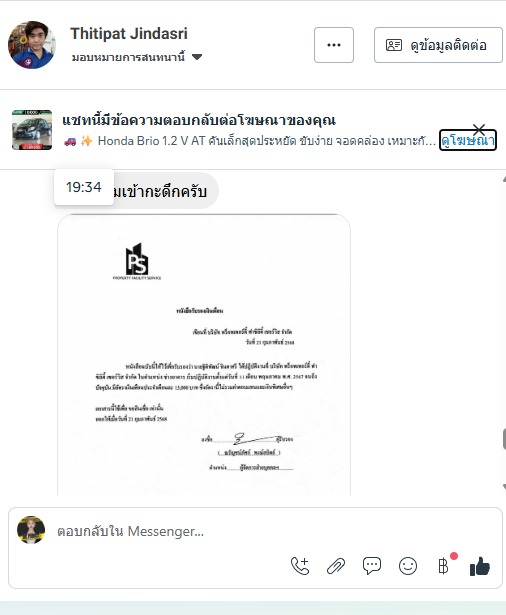Click the Baht payment request icon
The image size is (506, 615).
(444, 566)
